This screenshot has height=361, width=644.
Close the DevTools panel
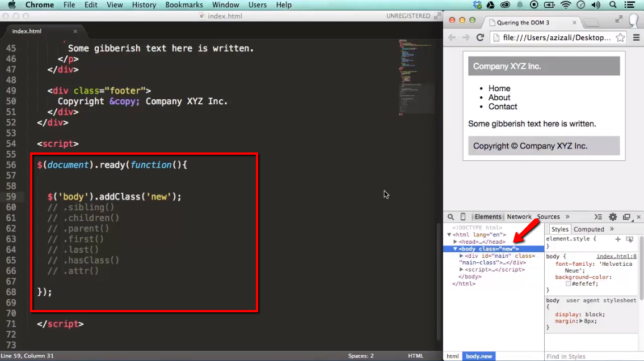pos(639,217)
